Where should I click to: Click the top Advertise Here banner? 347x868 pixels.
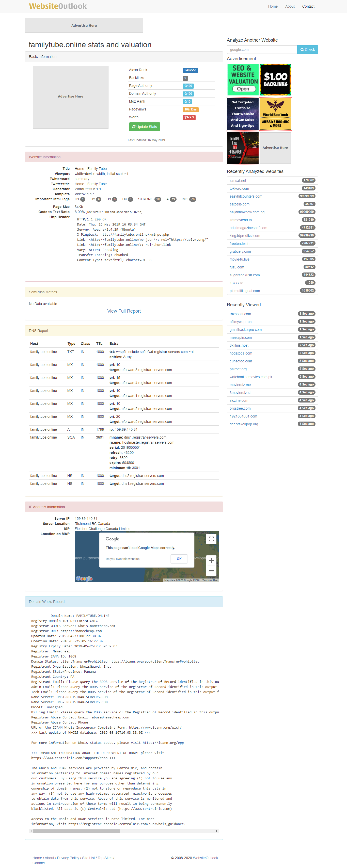[84, 26]
